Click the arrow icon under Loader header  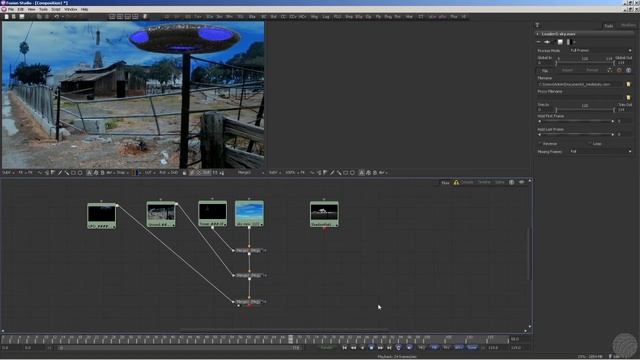pos(547,42)
